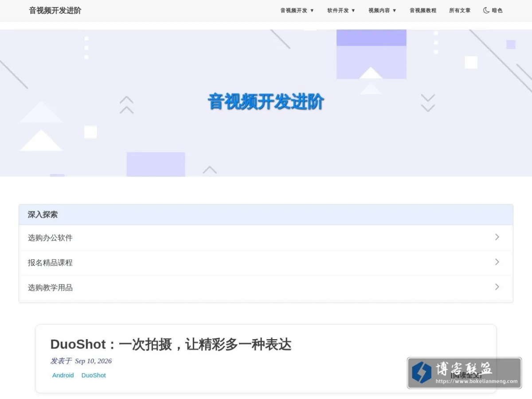The width and height of the screenshot is (532, 399).
Task: Go to 音视频教程 page
Action: 423,11
